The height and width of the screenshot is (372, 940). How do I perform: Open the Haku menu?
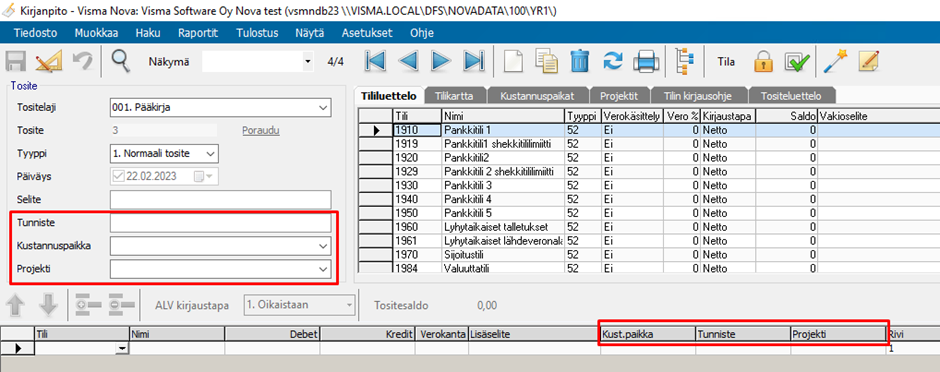point(148,33)
